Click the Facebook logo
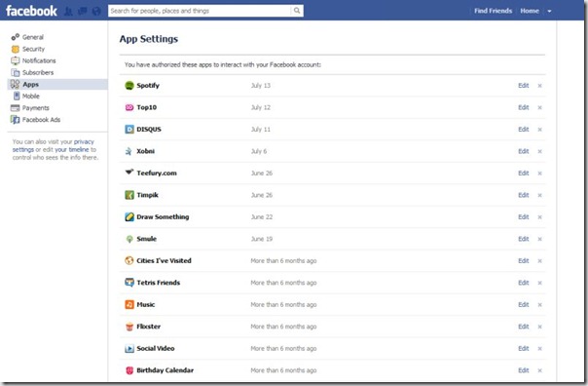Image resolution: width=588 pixels, height=386 pixels. (31, 11)
